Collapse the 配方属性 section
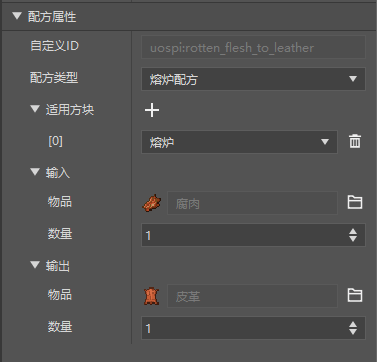Viewport: 377px width, 362px height. (17, 16)
